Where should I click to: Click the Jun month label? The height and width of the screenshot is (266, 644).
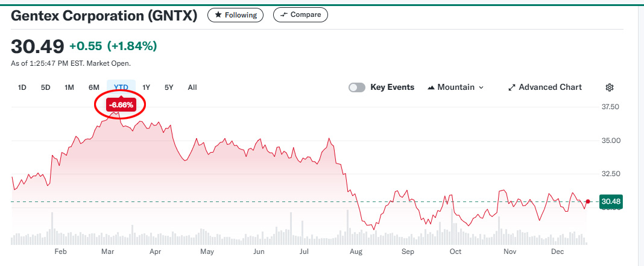[259, 252]
